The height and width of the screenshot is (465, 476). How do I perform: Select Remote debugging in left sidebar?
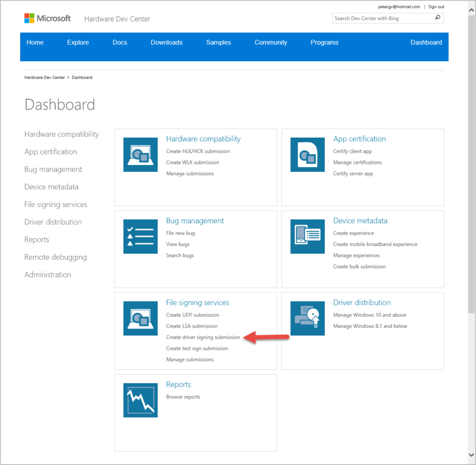pyautogui.click(x=56, y=257)
